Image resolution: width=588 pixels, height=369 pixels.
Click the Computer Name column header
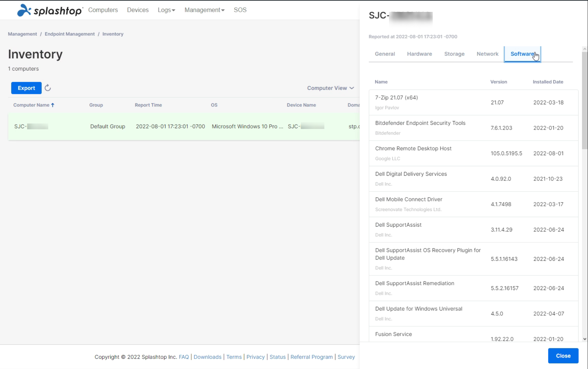(x=31, y=105)
